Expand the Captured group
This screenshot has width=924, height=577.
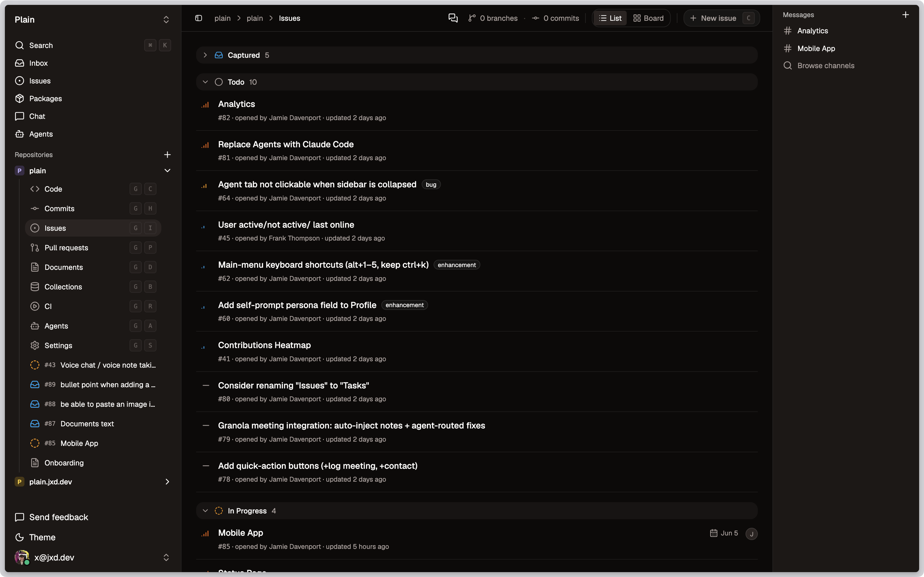pyautogui.click(x=205, y=55)
